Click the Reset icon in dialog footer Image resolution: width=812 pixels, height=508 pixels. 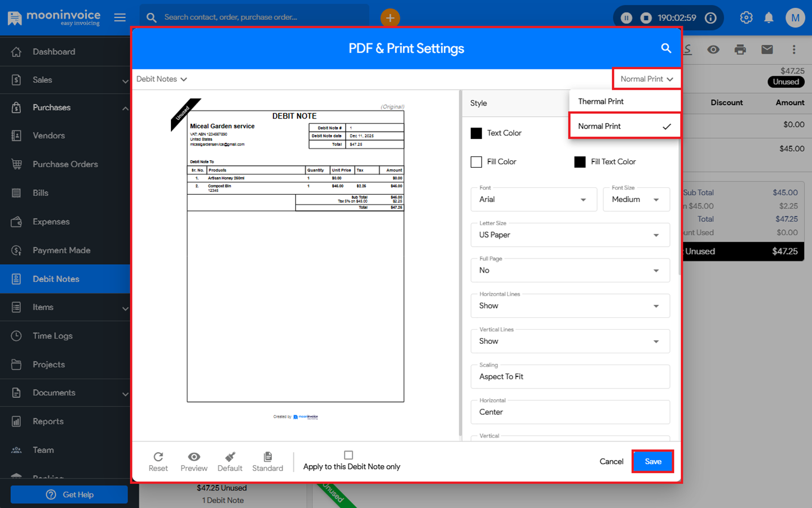coord(158,457)
